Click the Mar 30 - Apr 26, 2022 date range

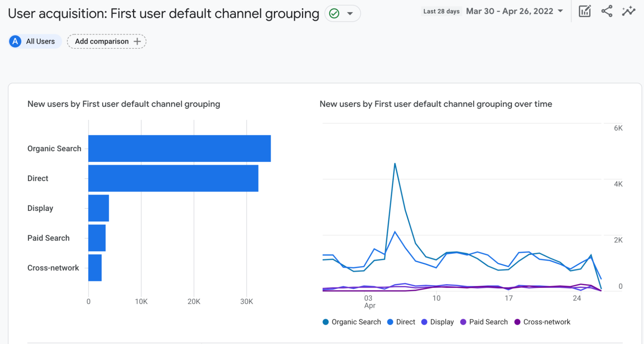pyautogui.click(x=510, y=11)
